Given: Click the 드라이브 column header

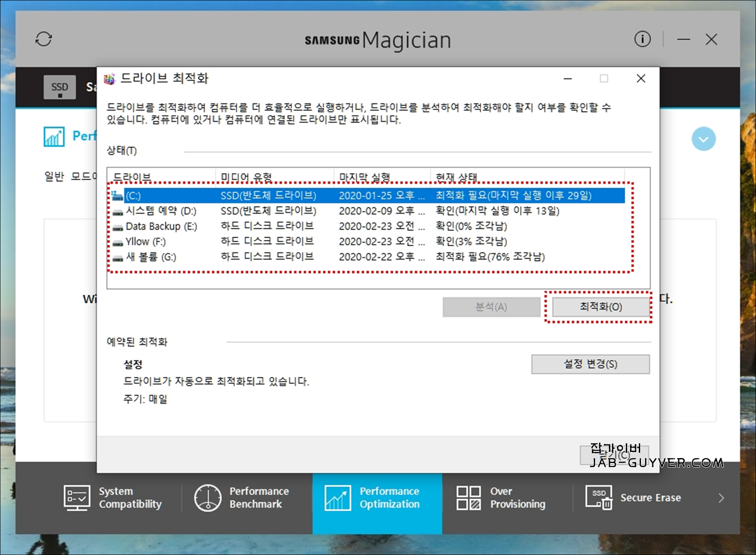Looking at the screenshot, I should 162,177.
